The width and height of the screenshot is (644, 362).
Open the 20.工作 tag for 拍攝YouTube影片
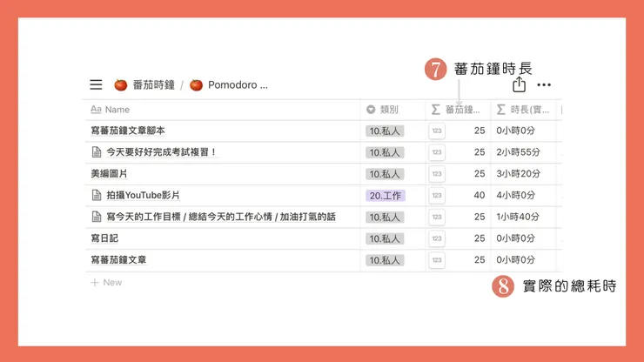(x=386, y=196)
